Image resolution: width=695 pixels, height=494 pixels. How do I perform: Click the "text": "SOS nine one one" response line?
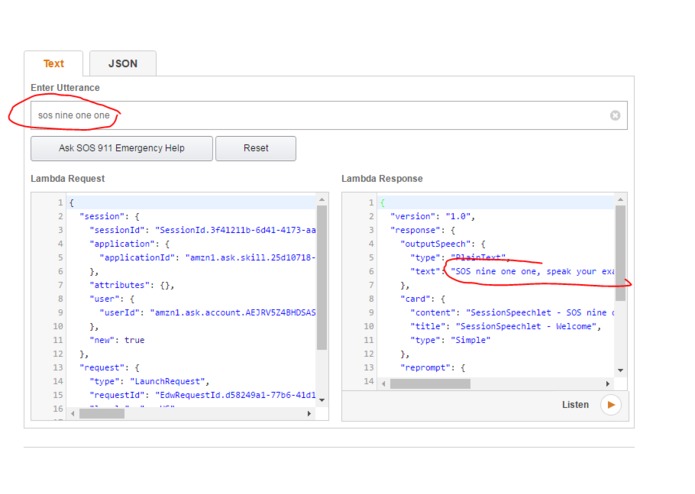(x=512, y=271)
